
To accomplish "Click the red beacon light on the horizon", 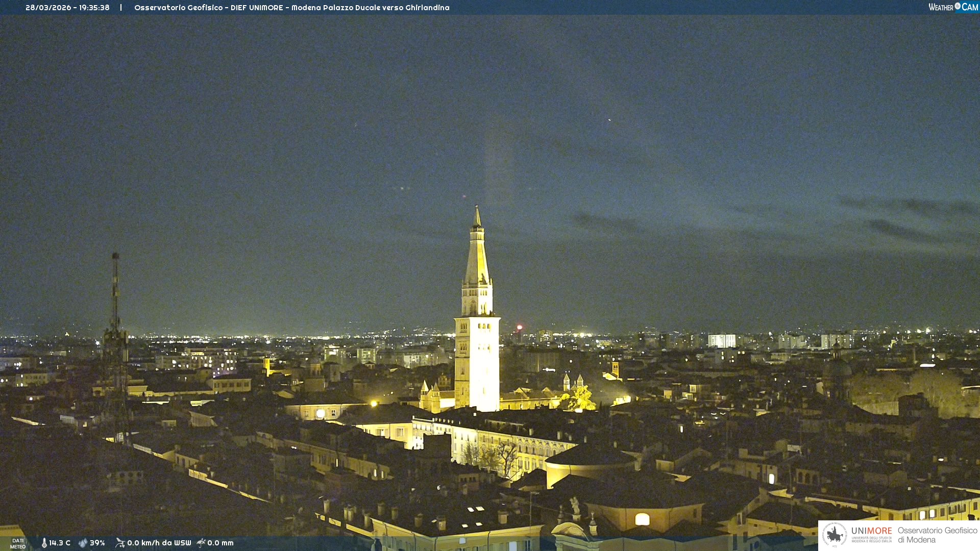I will [520, 327].
